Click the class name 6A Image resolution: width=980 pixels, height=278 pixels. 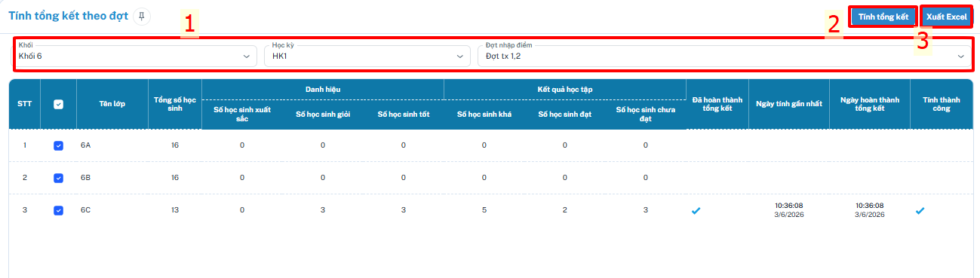tap(85, 145)
